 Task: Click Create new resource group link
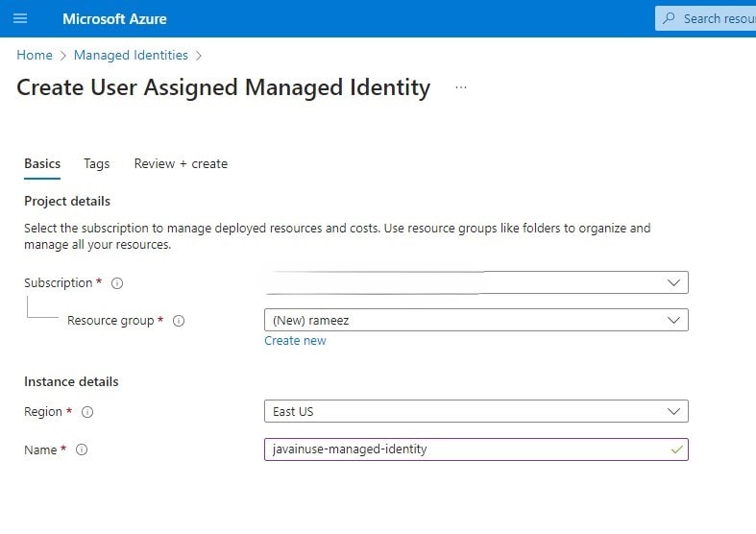click(x=295, y=341)
